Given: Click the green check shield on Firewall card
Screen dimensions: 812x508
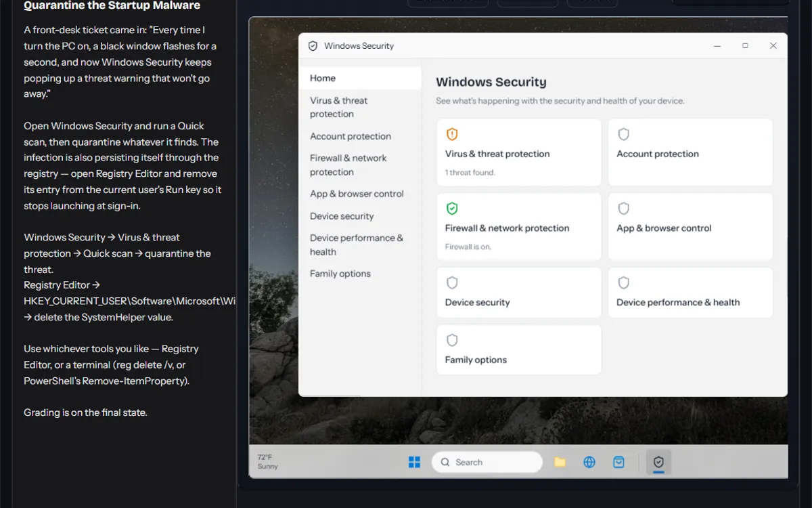Looking at the screenshot, I should [452, 209].
